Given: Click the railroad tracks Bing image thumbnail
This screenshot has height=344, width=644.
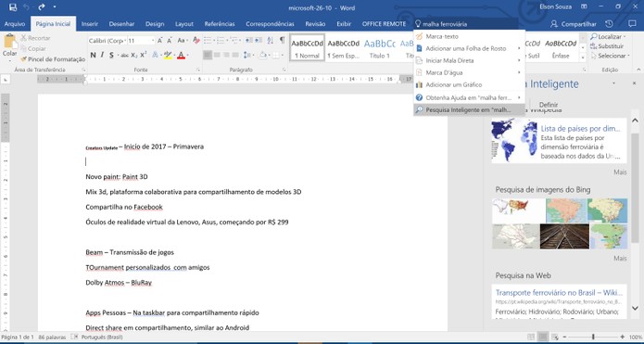Looking at the screenshot, I should click(564, 236).
